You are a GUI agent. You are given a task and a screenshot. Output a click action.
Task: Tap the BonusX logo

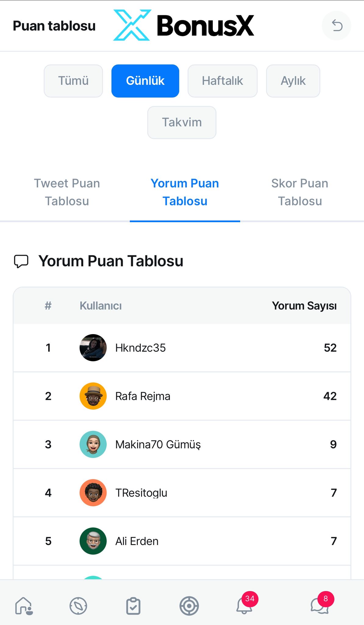pos(184,25)
